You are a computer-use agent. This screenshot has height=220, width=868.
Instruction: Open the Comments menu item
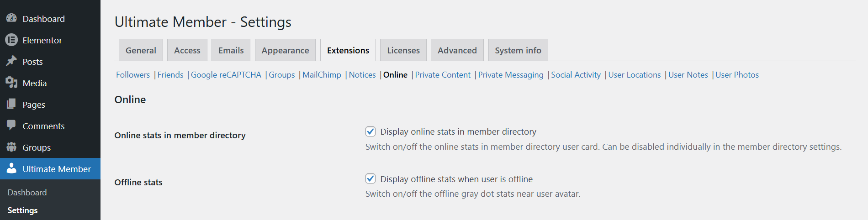click(50, 126)
